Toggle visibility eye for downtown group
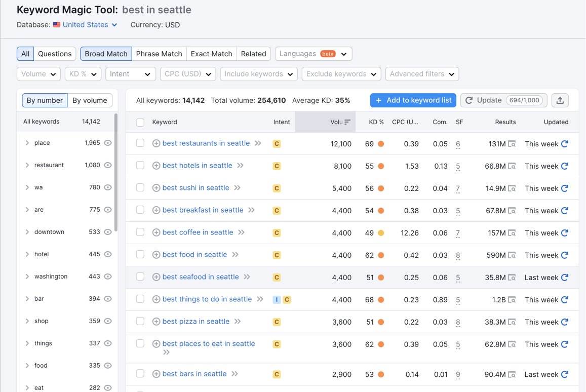586x392 pixels. coord(108,231)
